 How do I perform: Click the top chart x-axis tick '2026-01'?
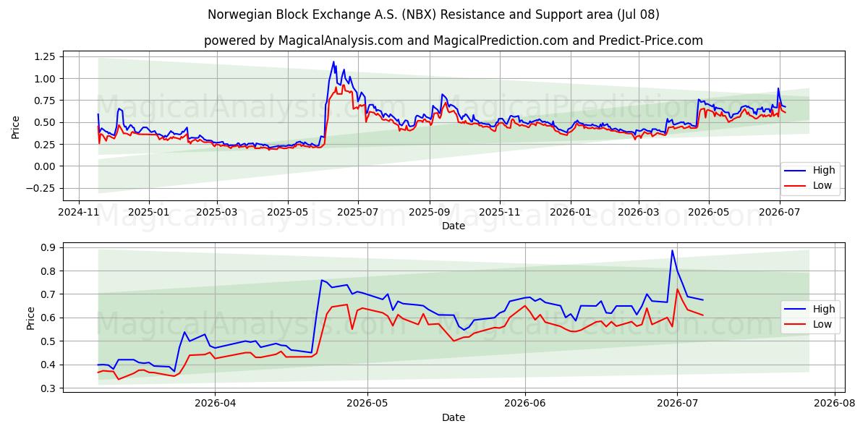[570, 213]
